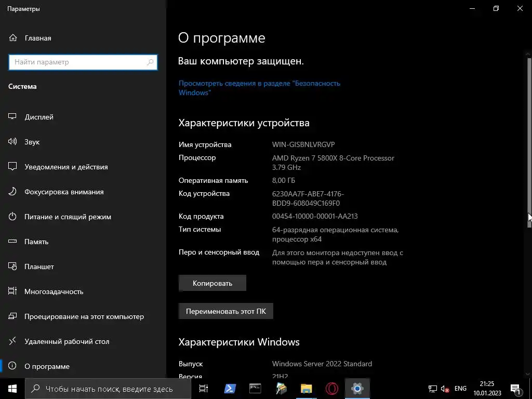Viewport: 532px width, 399px height.
Task: Click the Найти параметр search field
Action: coord(83,62)
